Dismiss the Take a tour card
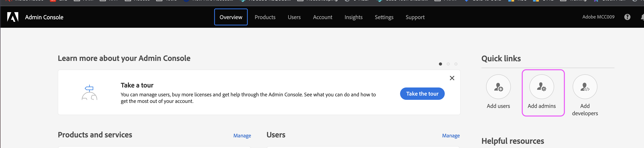Viewport: 644px width, 148px height. click(x=452, y=78)
